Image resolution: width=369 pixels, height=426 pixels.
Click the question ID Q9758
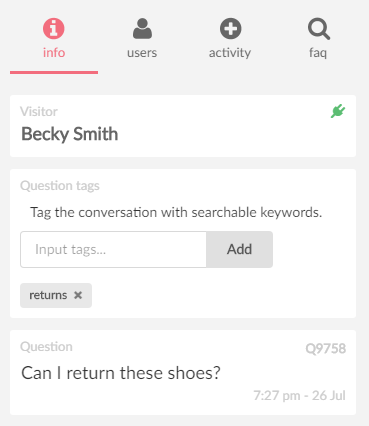[326, 349]
